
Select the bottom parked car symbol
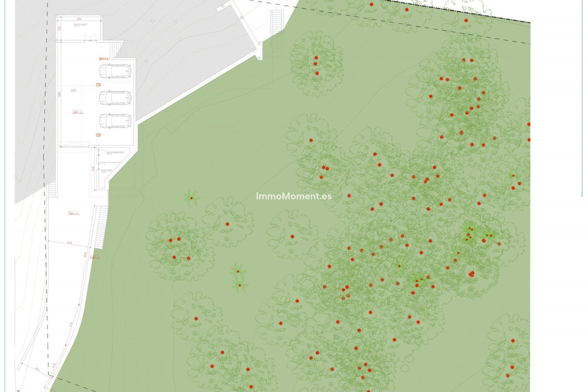[x=115, y=121]
